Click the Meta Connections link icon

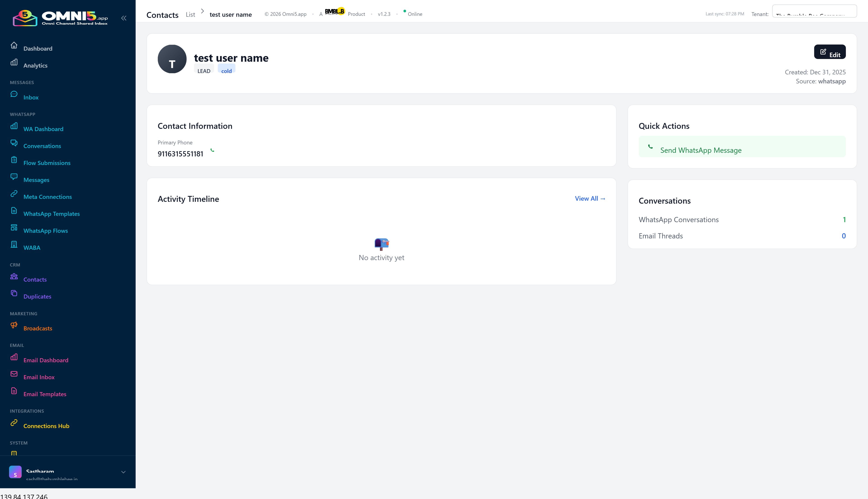coord(14,194)
